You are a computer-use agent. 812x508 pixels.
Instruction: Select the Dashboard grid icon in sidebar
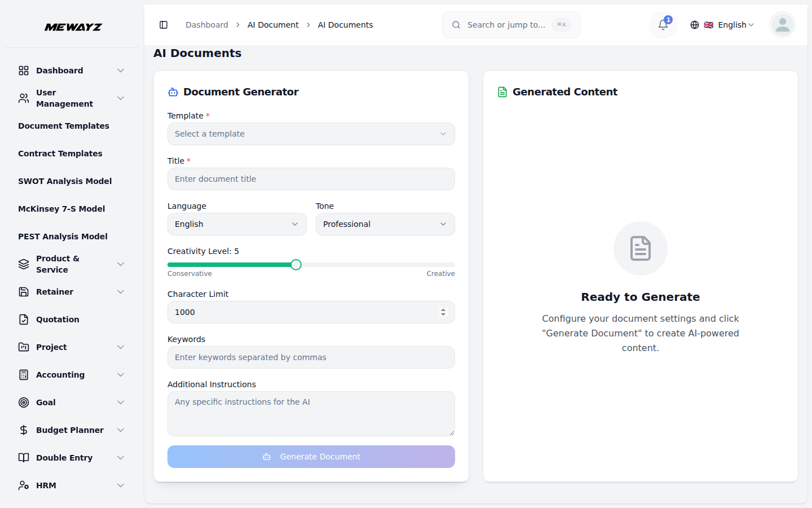[23, 70]
